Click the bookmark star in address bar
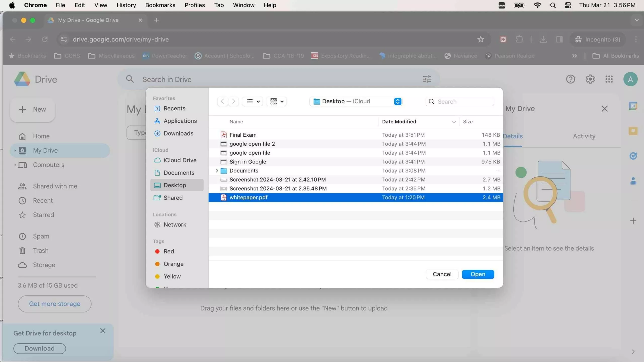Image resolution: width=644 pixels, height=362 pixels. (480, 39)
